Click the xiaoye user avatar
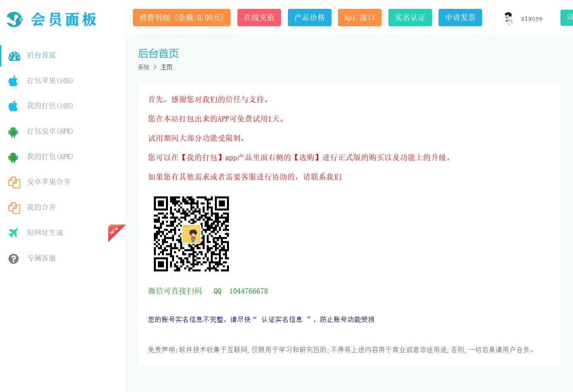This screenshot has width=573, height=392. pos(508,18)
